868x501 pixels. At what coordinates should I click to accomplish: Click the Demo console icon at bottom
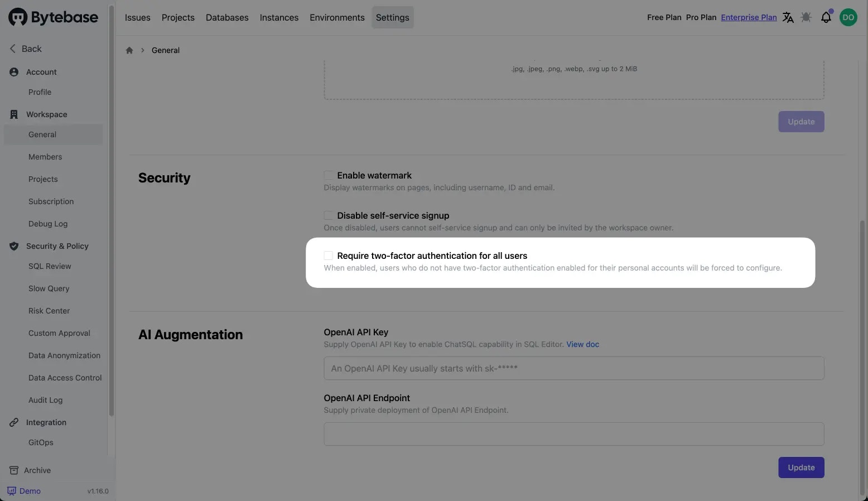(x=11, y=490)
